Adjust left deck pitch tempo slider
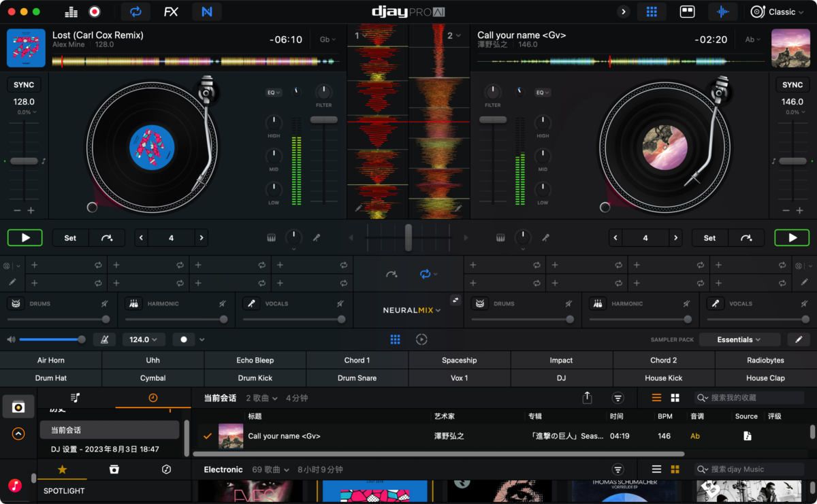The width and height of the screenshot is (817, 504). (x=25, y=161)
